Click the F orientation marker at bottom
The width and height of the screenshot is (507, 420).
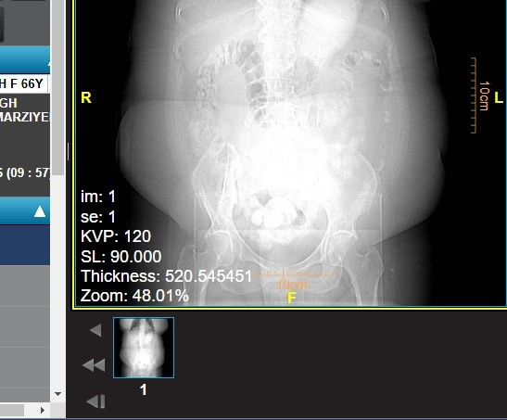292,298
